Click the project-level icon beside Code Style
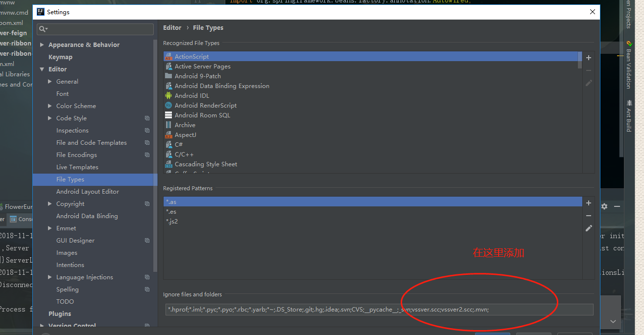The width and height of the screenshot is (644, 335). pos(147,118)
